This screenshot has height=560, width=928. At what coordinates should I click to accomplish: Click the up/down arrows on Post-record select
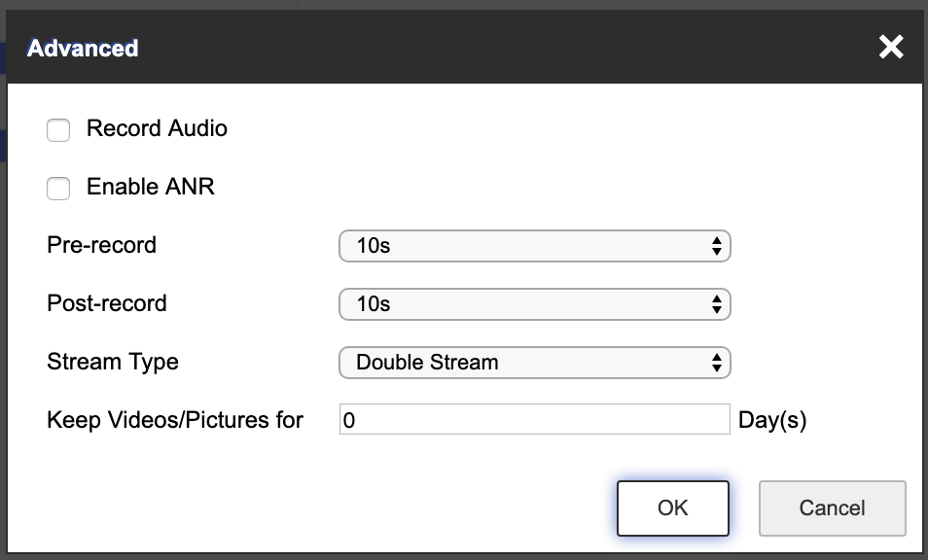[716, 304]
